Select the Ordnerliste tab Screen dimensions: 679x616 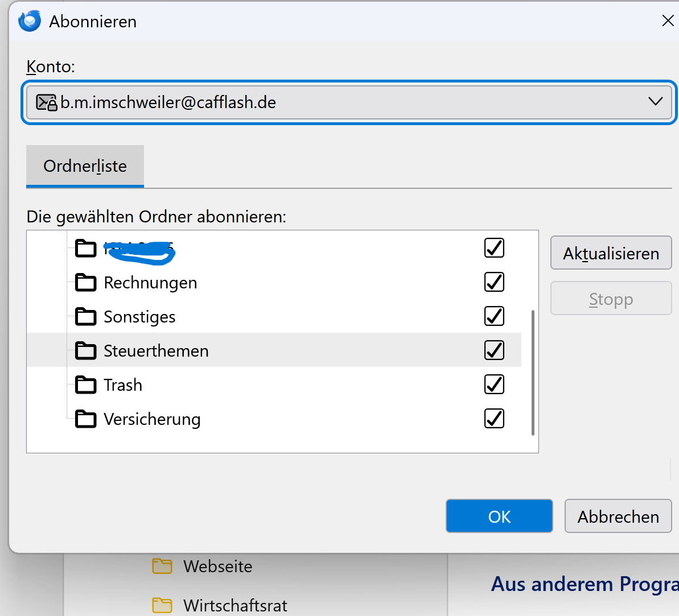(85, 166)
